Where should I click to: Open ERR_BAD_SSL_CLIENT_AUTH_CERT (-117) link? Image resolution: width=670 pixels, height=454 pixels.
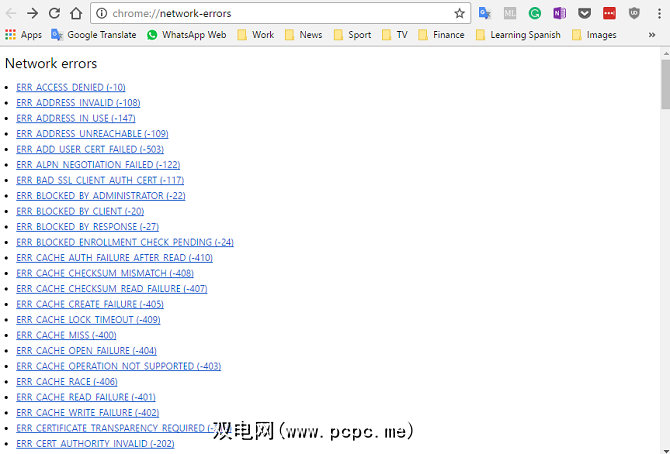point(100,180)
